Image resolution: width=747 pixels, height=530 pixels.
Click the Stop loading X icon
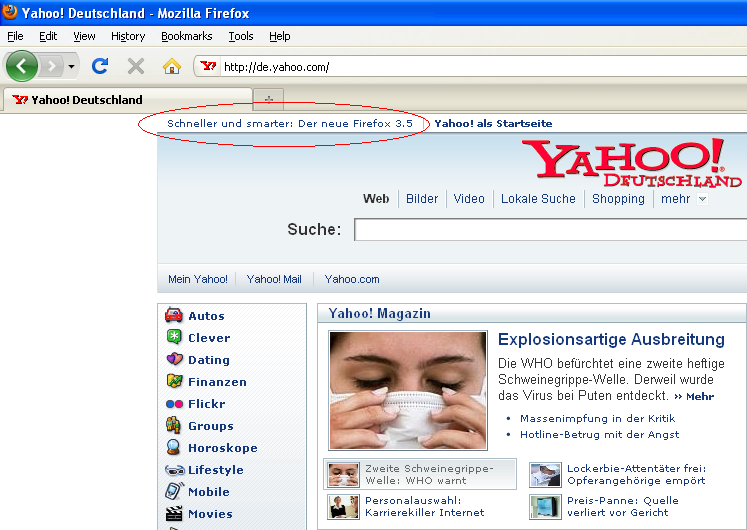click(136, 67)
